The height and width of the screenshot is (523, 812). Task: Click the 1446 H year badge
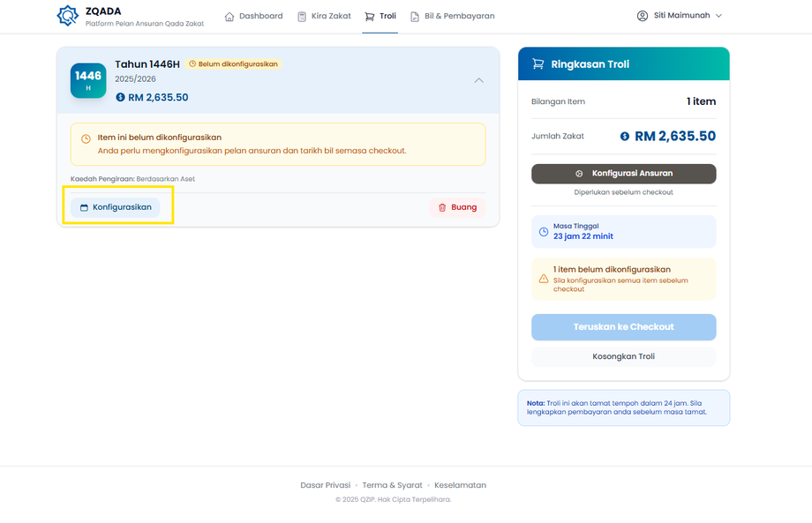pyautogui.click(x=88, y=80)
